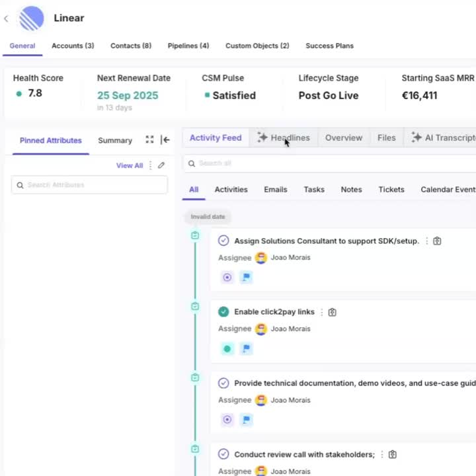Click Joao Morais avatar on Provide technical documentation task
Image resolution: width=476 pixels, height=476 pixels.
tap(260, 400)
